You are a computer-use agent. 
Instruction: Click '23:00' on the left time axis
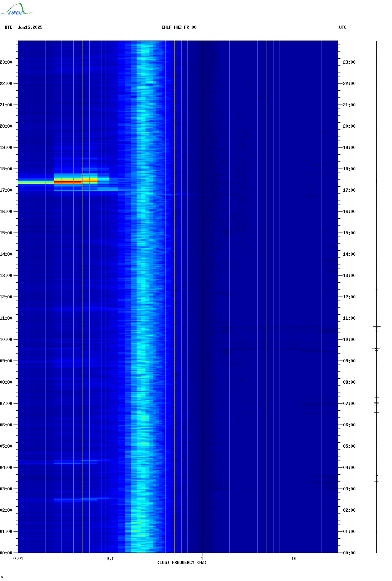[6, 62]
